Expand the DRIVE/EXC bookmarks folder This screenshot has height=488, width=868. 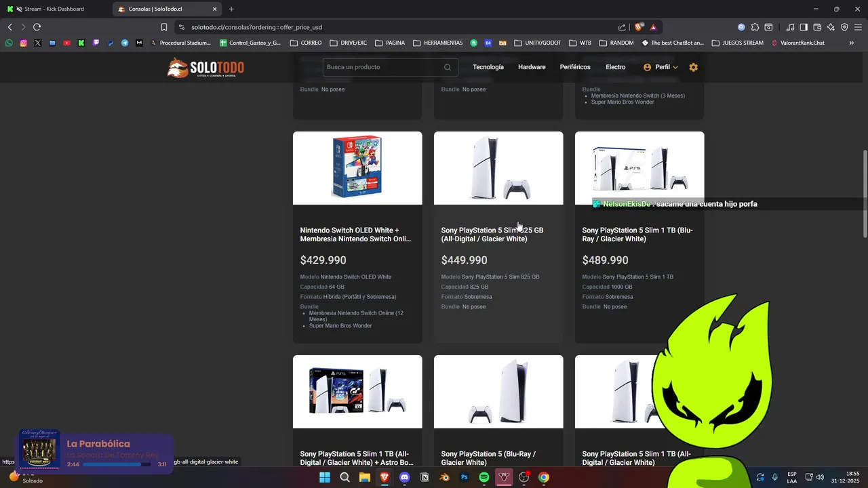click(x=349, y=43)
